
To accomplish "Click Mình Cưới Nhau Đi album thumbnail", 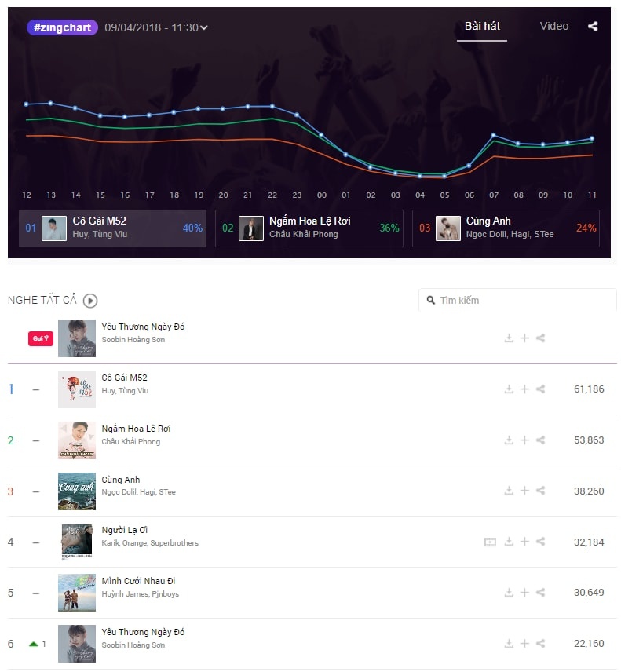I will [77, 593].
